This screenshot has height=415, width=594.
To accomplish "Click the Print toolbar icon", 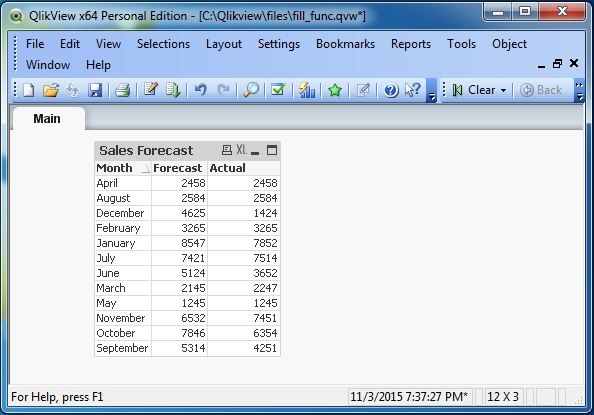I will tap(122, 90).
